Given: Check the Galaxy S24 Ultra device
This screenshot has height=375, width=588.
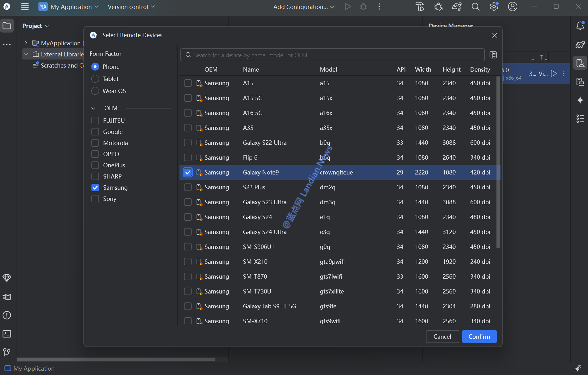Looking at the screenshot, I should (x=188, y=232).
